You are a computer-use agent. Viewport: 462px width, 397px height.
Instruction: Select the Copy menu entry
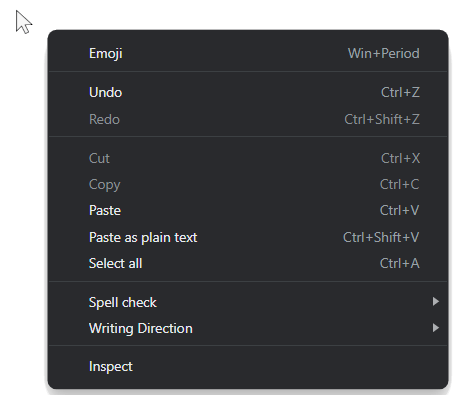click(x=248, y=184)
